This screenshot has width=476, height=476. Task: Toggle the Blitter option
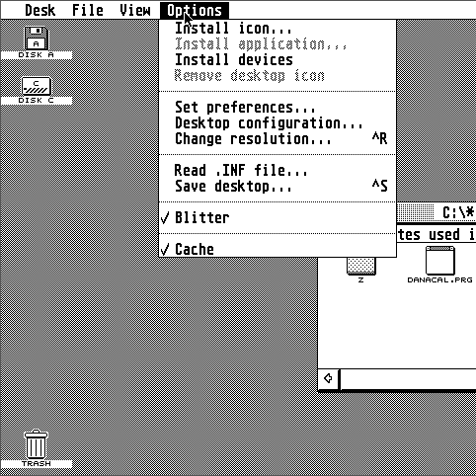pyautogui.click(x=278, y=218)
